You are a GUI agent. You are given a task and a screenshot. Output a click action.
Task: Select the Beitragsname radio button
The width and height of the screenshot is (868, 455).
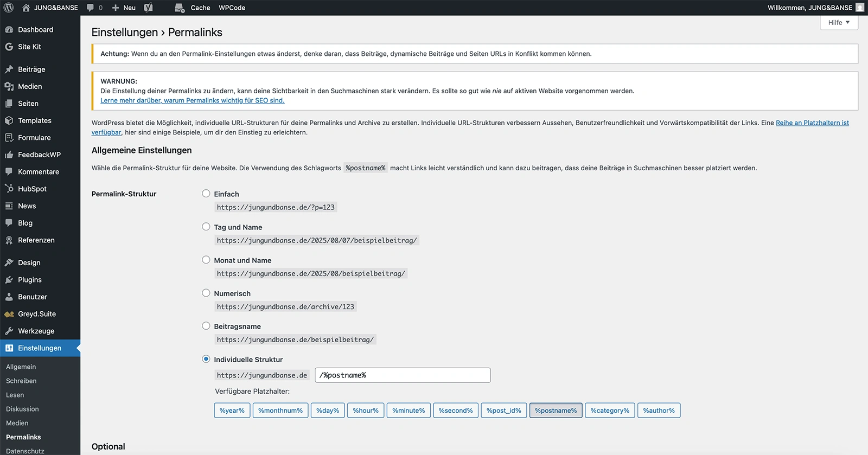[x=206, y=326]
